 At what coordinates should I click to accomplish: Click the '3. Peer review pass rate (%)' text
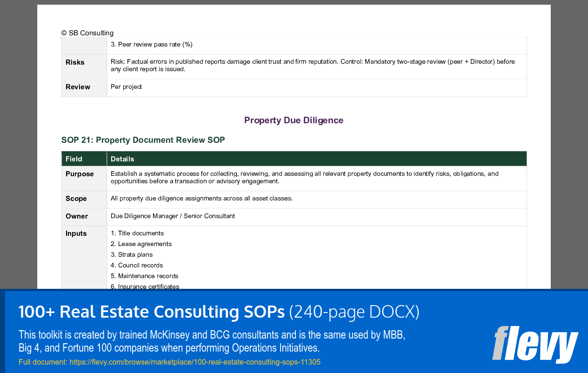(x=153, y=44)
